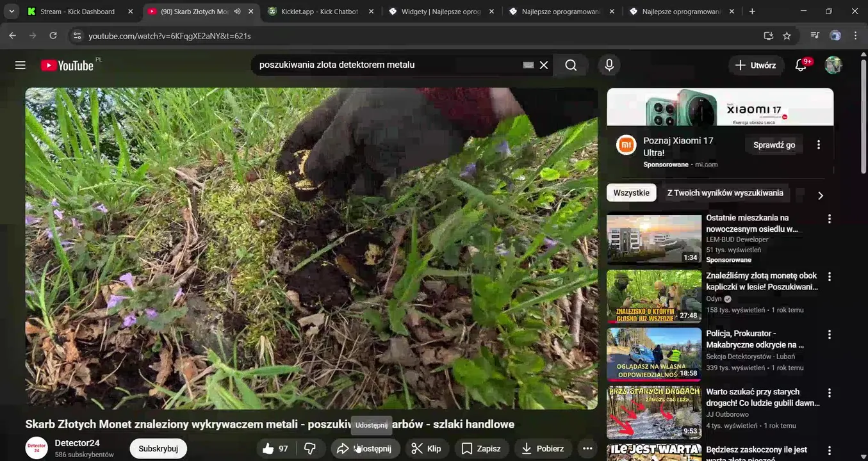The image size is (868, 461).
Task: Open LEM-BUD apartment video thumbnail
Action: (654, 239)
